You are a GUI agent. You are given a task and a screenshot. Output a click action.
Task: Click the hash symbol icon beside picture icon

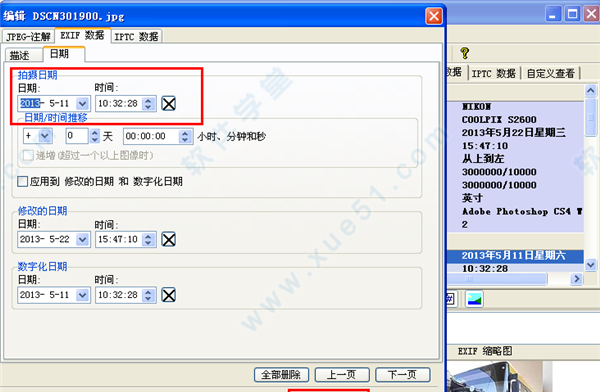(x=450, y=299)
